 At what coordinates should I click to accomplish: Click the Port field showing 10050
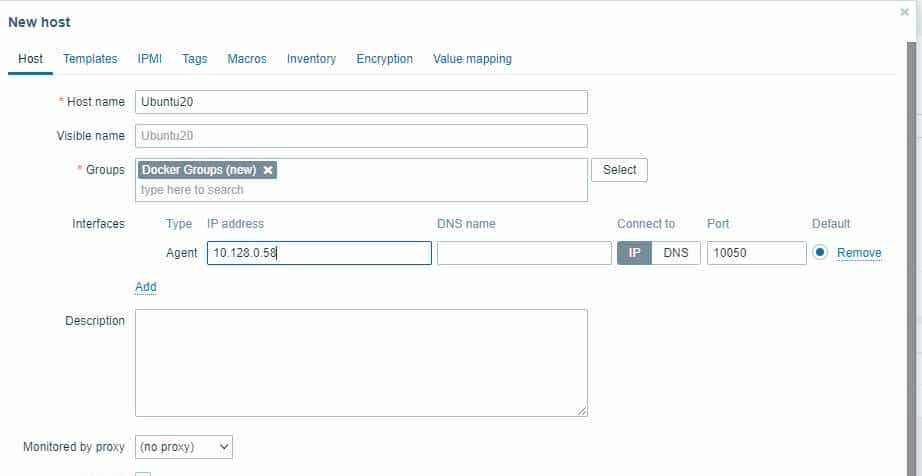(x=757, y=253)
